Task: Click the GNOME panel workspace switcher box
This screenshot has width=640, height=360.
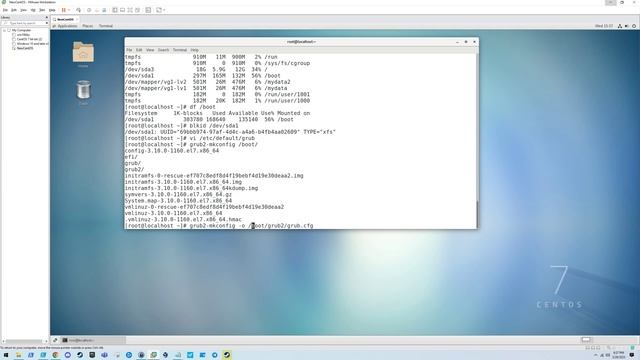Action: (x=586, y=340)
